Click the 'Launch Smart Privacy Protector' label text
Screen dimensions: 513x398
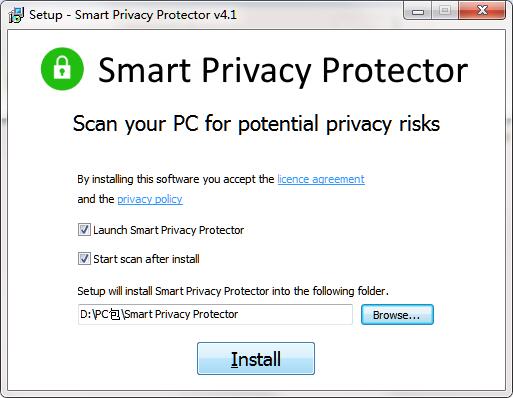(168, 230)
